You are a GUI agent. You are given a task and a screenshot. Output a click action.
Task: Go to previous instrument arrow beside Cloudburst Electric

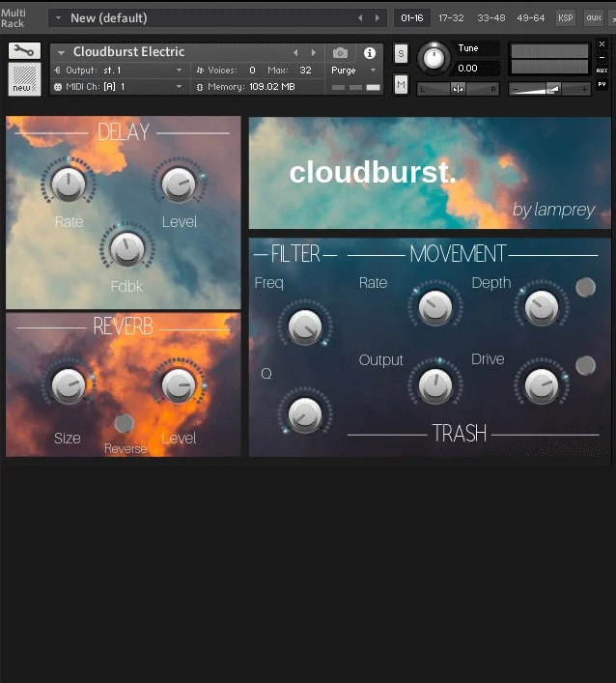(295, 53)
